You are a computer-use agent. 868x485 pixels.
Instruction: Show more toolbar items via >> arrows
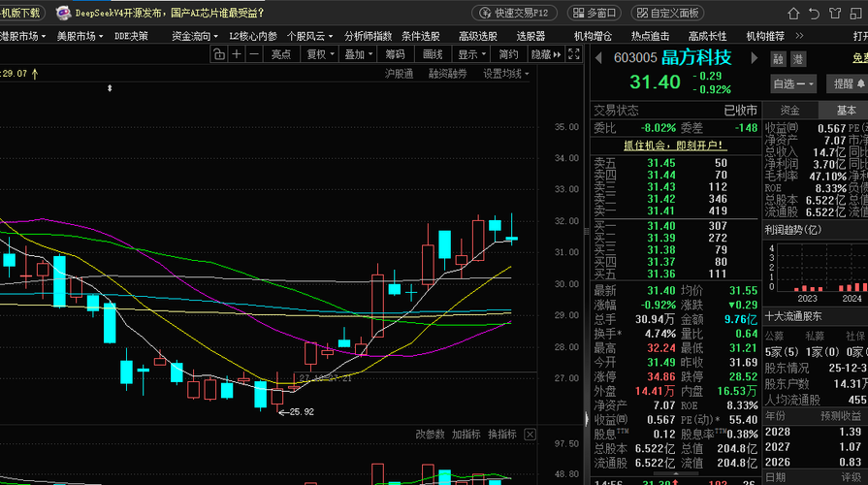799,36
